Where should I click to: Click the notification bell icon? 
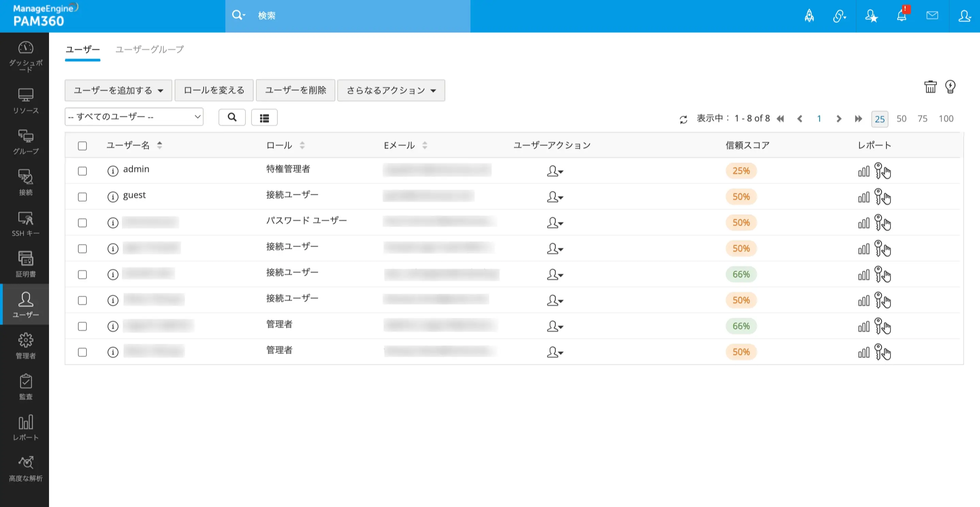(901, 16)
